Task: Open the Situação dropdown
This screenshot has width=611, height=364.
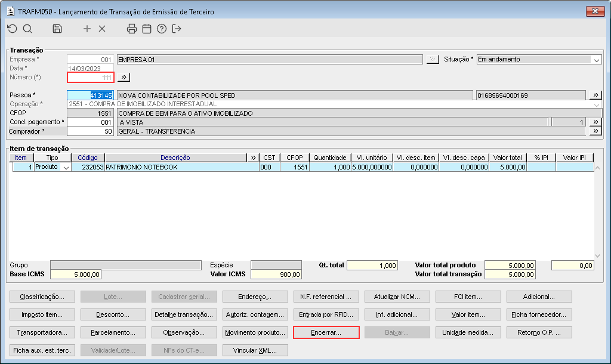Action: [x=596, y=60]
